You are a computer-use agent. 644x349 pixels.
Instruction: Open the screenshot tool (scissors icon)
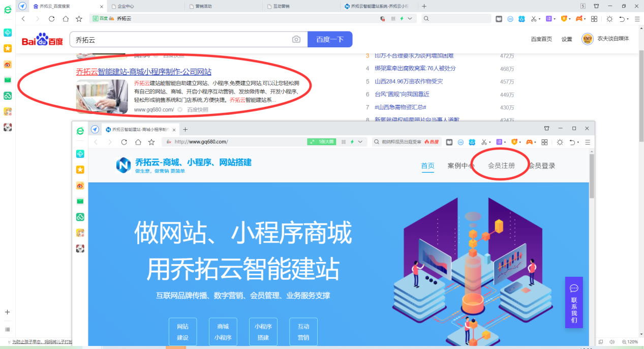point(533,18)
